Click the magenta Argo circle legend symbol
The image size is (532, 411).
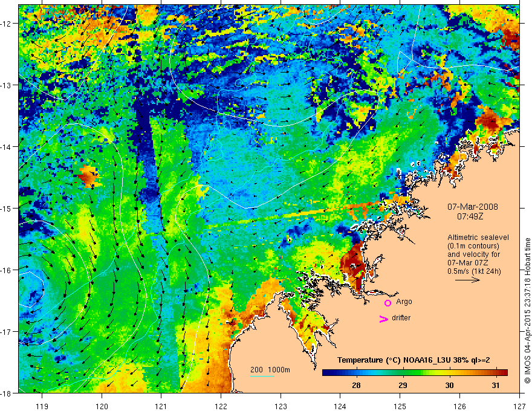click(388, 303)
